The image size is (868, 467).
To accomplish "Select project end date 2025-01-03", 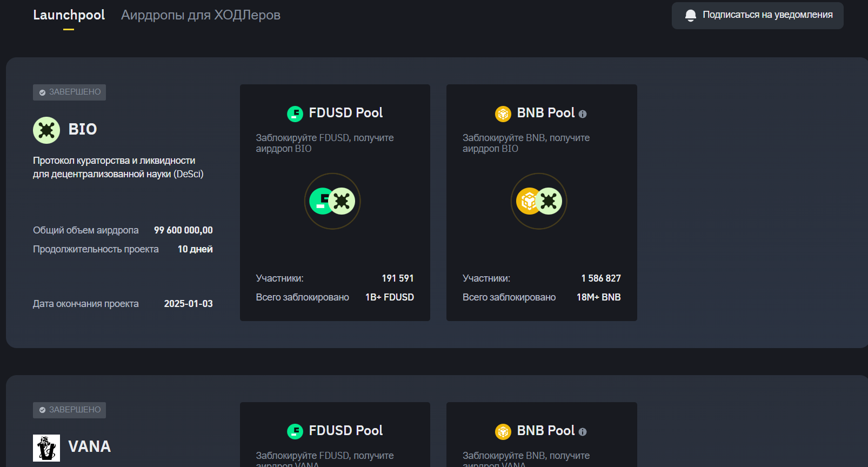I will tap(189, 304).
